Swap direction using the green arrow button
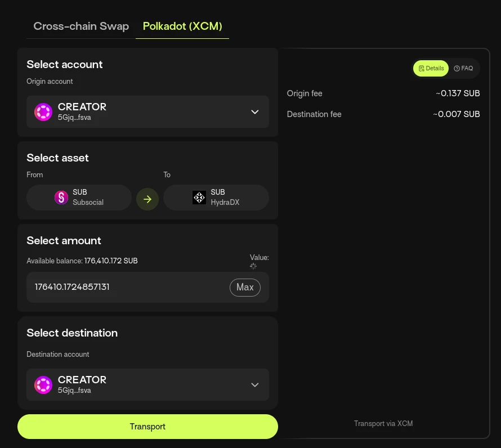 [147, 199]
